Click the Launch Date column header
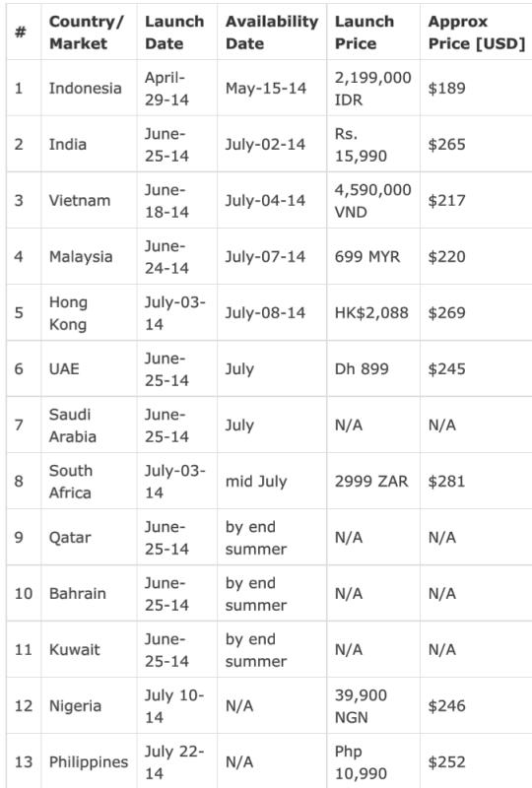This screenshot has width=532, height=788. [174, 33]
